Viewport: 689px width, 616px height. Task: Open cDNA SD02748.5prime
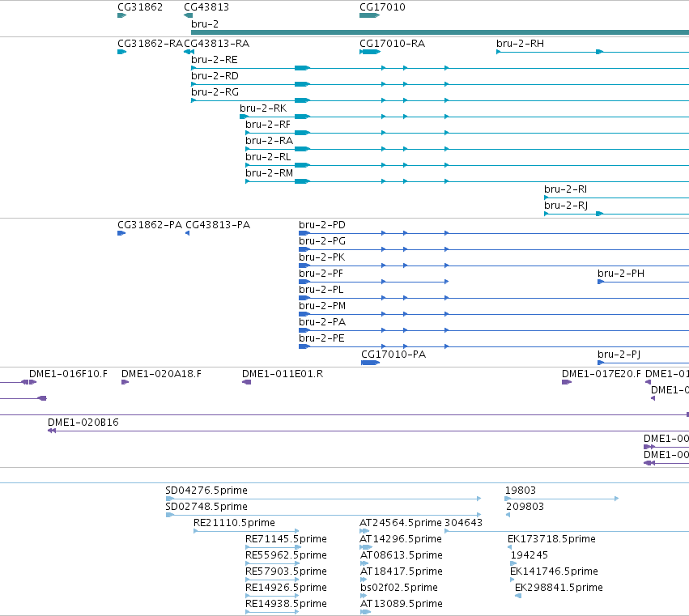point(206,507)
